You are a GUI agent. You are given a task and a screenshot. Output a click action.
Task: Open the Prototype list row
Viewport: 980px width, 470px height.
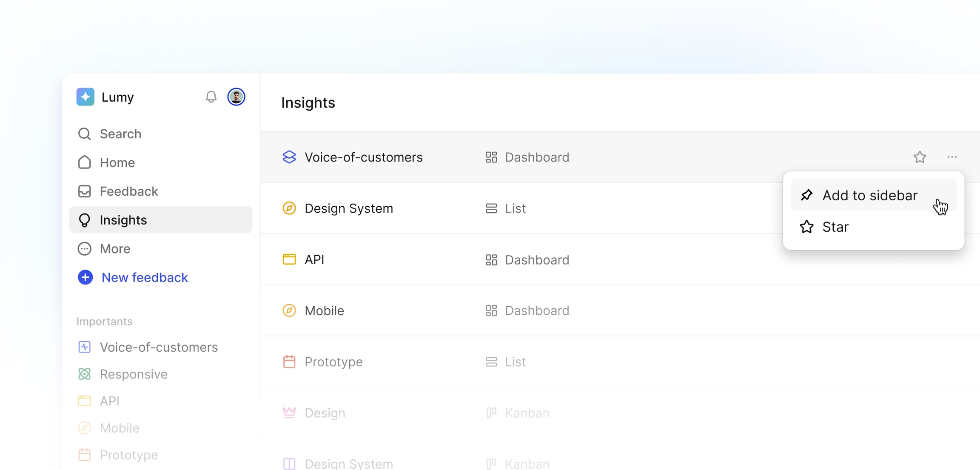(333, 362)
